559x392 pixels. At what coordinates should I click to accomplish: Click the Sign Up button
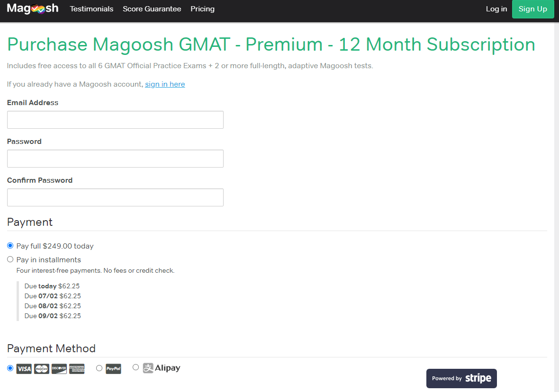click(x=533, y=9)
